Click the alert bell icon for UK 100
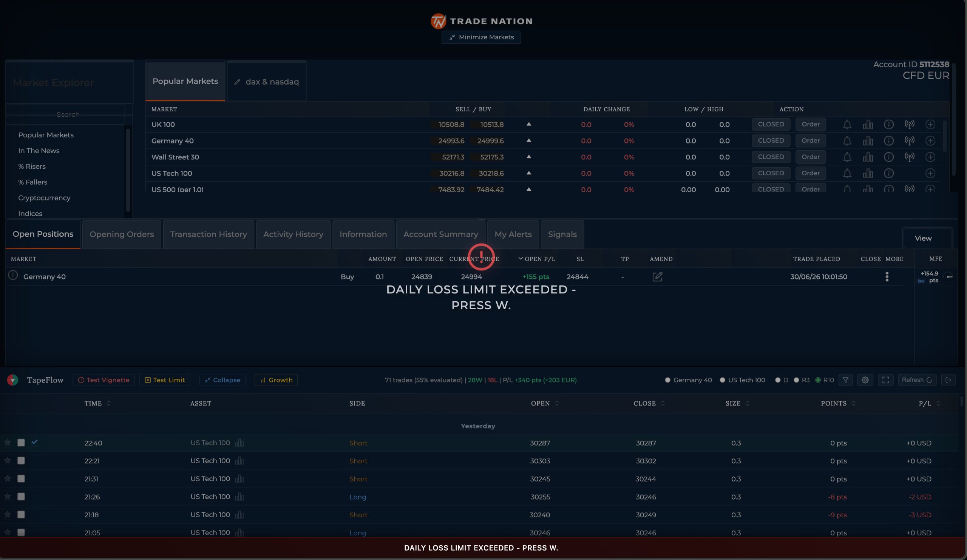 click(x=847, y=125)
